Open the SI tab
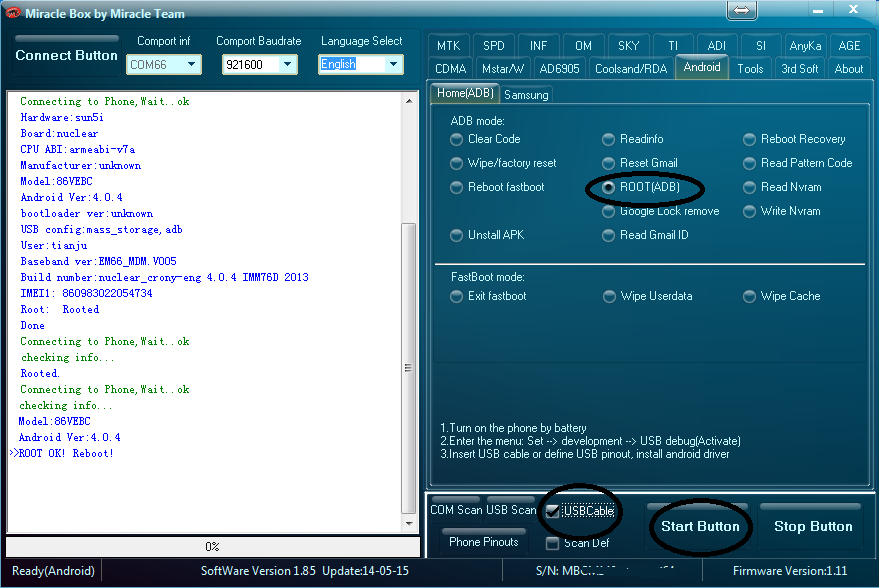879x588 pixels. pos(761,45)
